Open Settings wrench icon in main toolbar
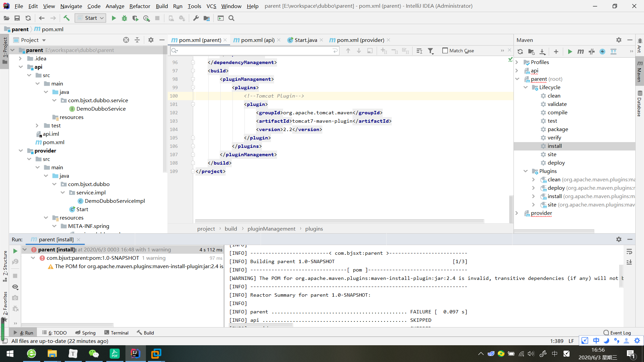644x362 pixels. (196, 18)
